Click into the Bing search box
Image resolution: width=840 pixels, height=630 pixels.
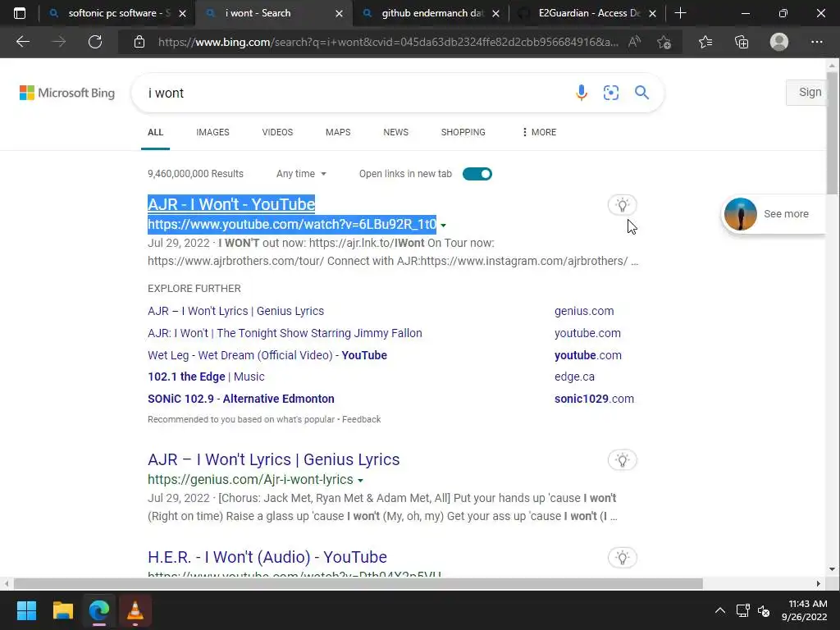click(x=354, y=93)
